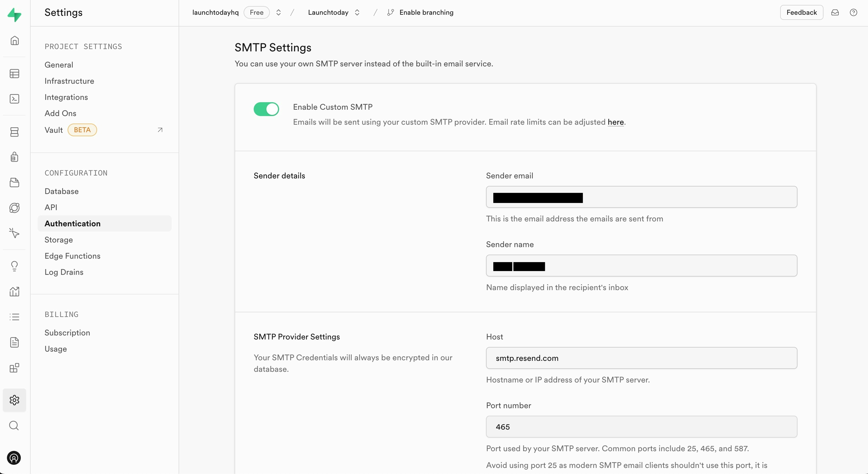Disable the Enable Custom SMTP toggle

point(266,109)
